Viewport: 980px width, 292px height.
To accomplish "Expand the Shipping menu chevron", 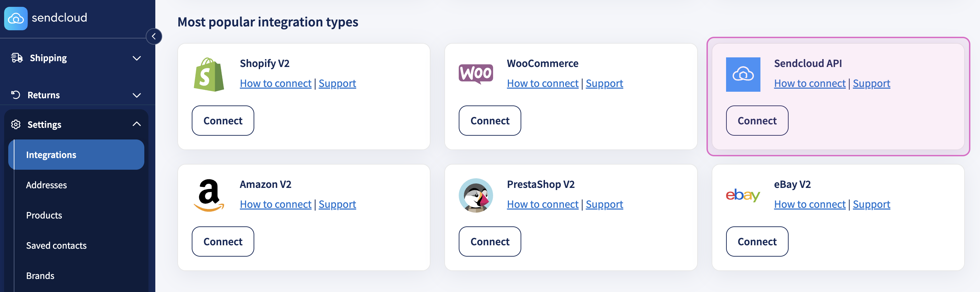I will (x=136, y=58).
